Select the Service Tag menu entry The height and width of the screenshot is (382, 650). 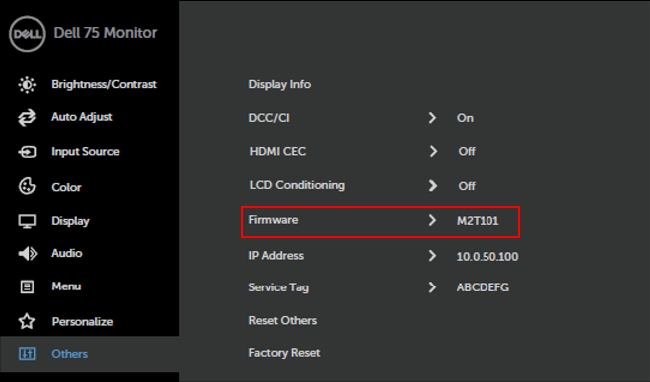click(279, 287)
